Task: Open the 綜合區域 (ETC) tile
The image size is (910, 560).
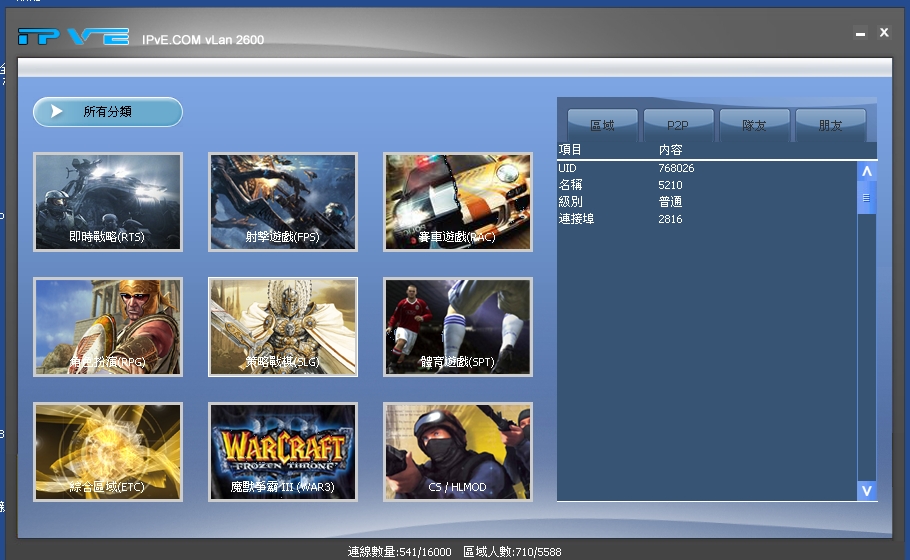Action: tap(108, 452)
